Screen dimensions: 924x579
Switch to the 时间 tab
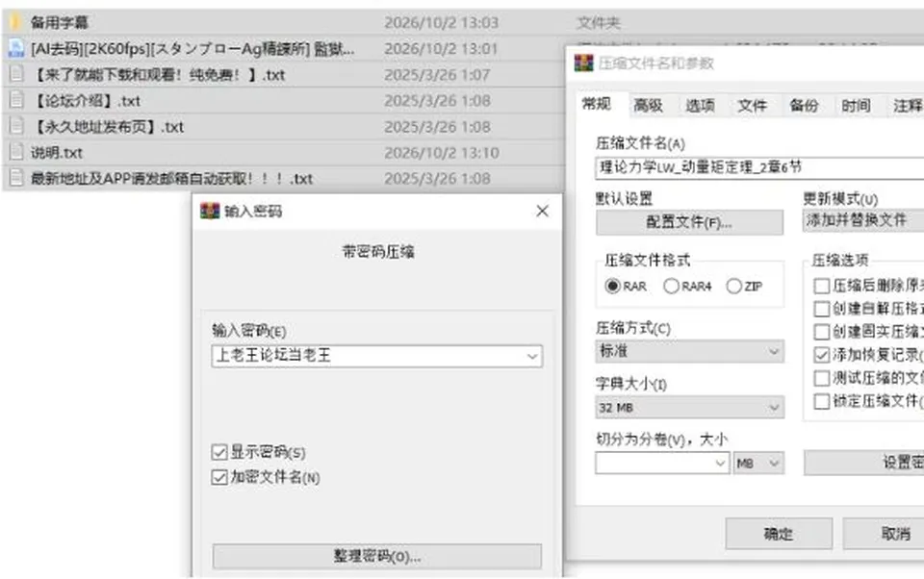tap(856, 106)
